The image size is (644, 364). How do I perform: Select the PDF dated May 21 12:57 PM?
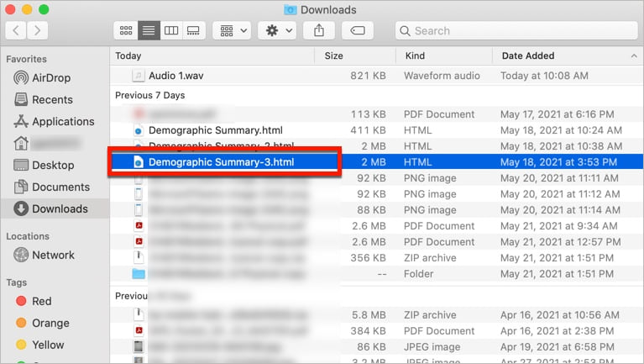(x=377, y=242)
